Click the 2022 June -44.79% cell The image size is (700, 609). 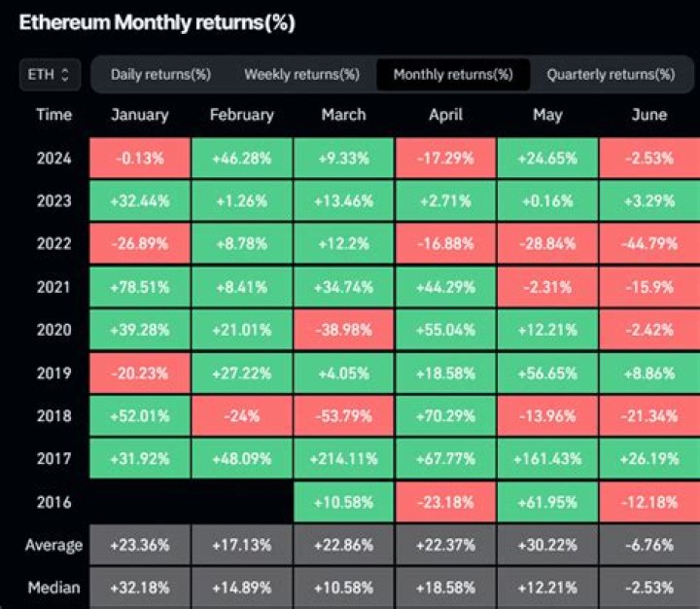[649, 243]
